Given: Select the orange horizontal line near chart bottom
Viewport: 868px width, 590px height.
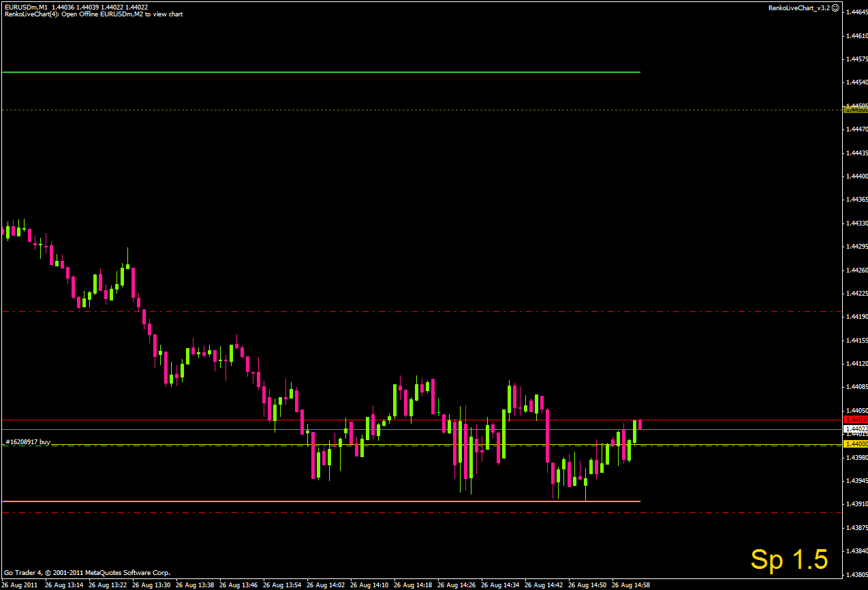Looking at the screenshot, I should click(321, 501).
